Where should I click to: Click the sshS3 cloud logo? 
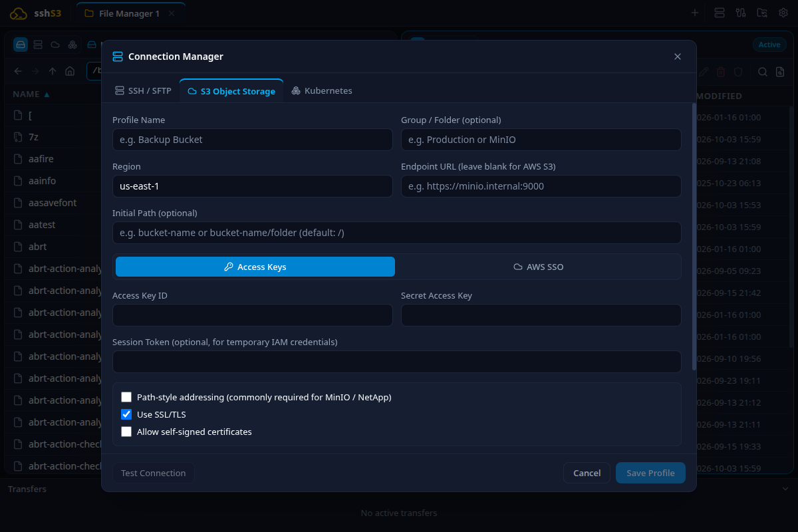tap(19, 13)
